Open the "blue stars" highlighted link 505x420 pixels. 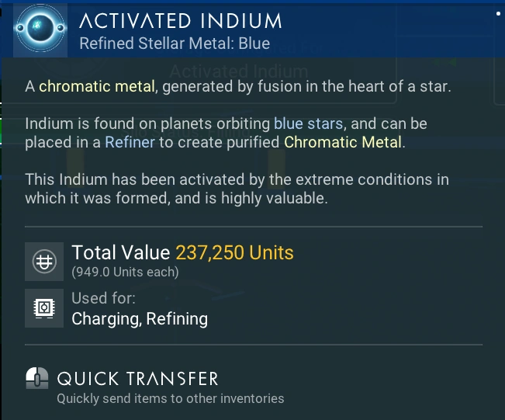pyautogui.click(x=308, y=123)
